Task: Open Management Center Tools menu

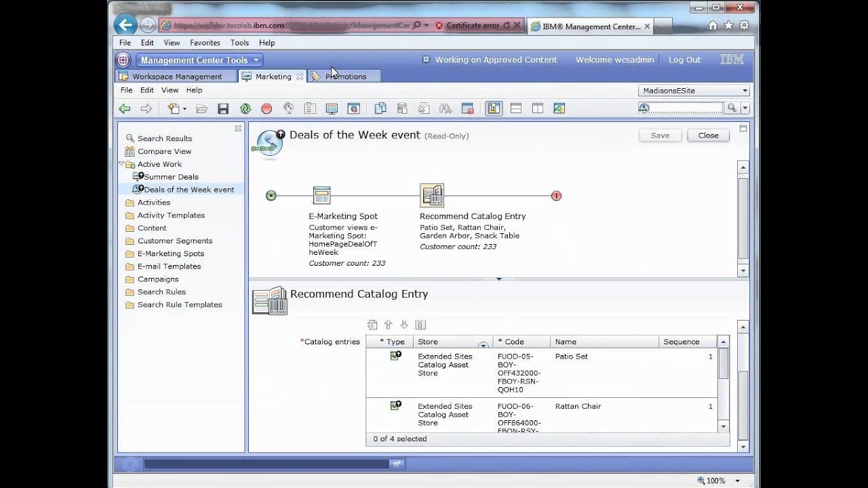Action: pyautogui.click(x=199, y=60)
